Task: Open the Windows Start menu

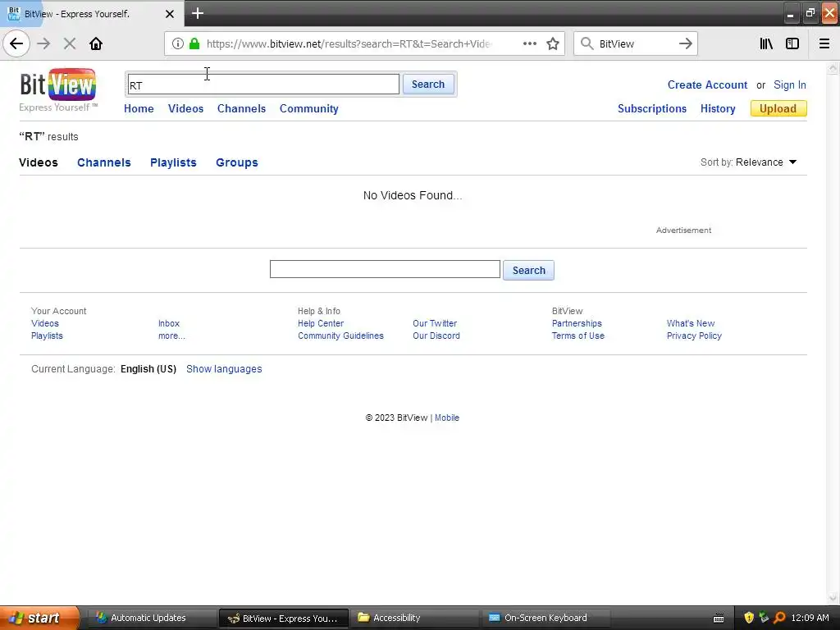Action: click(39, 618)
